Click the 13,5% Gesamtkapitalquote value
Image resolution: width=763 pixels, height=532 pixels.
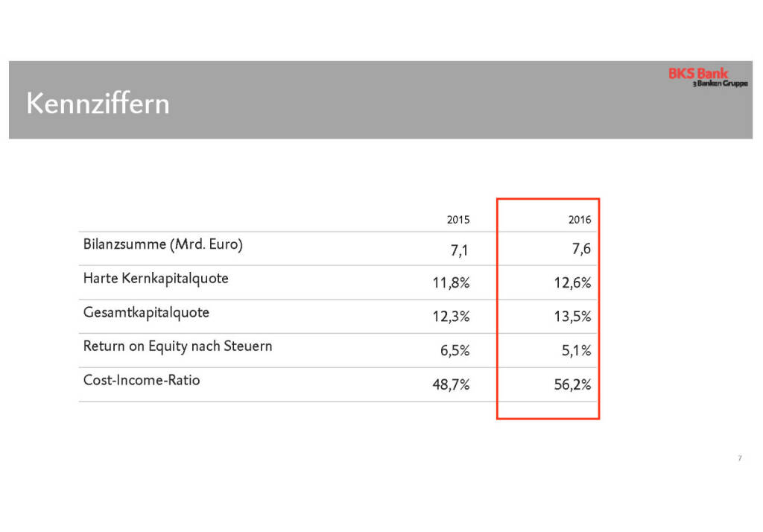(573, 317)
